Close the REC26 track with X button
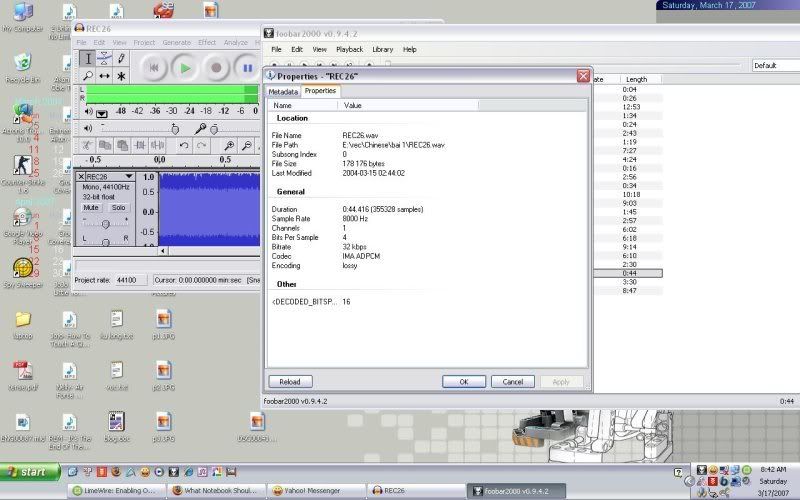 (x=81, y=177)
